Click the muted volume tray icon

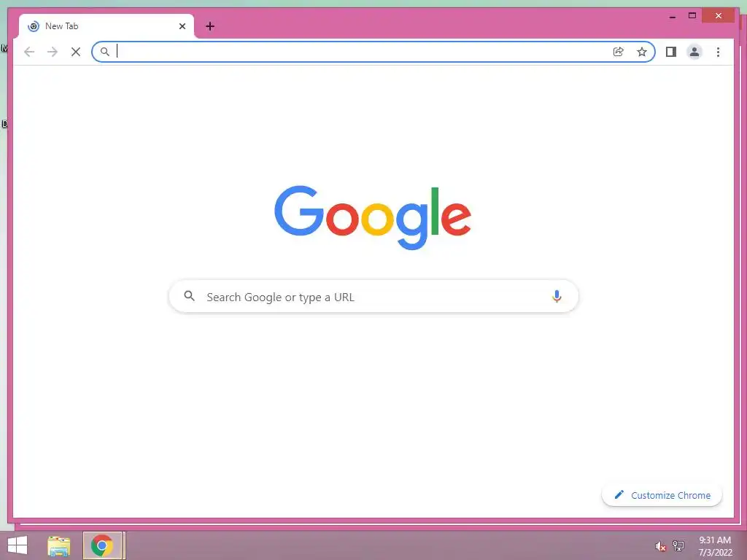(x=660, y=546)
